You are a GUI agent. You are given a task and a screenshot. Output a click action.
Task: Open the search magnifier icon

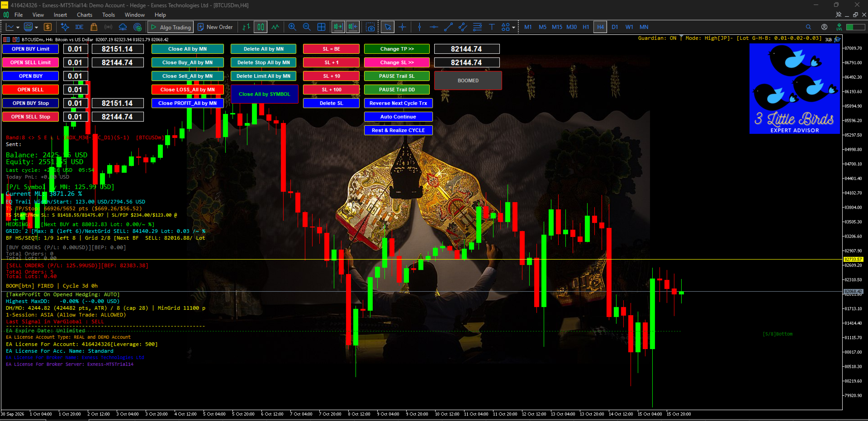[x=808, y=27]
